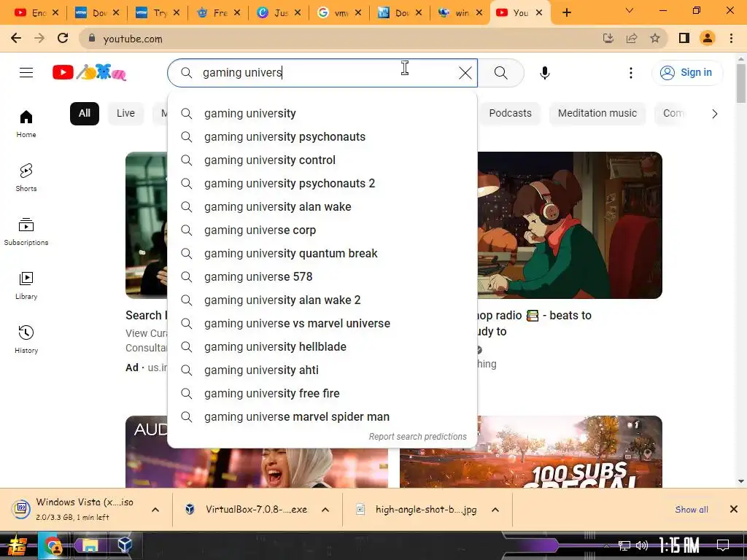Open VirtualBox-7.0.8 exe download item
Viewport: 747px width, 560px height.
coord(248,510)
